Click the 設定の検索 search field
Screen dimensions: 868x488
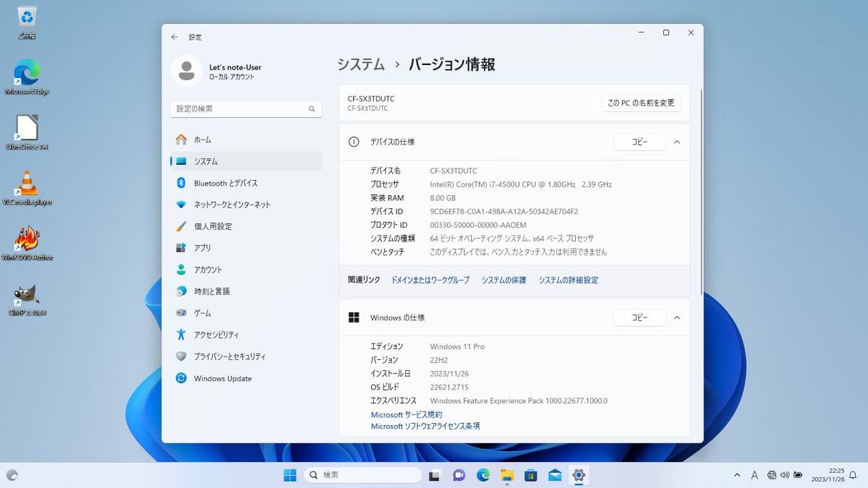pyautogui.click(x=246, y=108)
